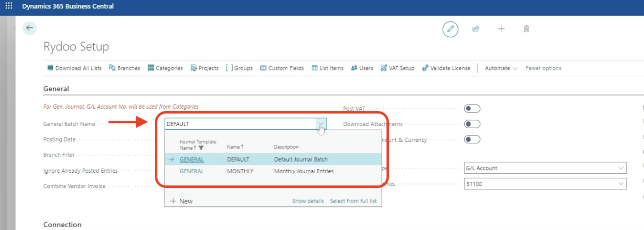Click GENERAL link in the DEFAULT row
Image resolution: width=644 pixels, height=230 pixels.
(192, 160)
